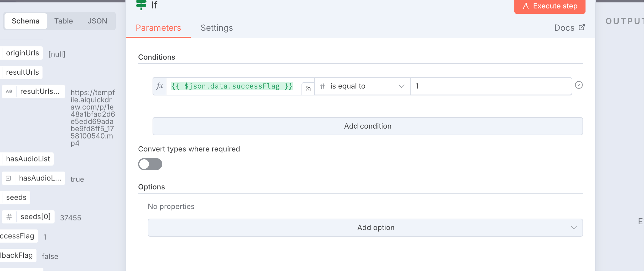
Task: Switch to the Settings tab
Action: click(216, 28)
